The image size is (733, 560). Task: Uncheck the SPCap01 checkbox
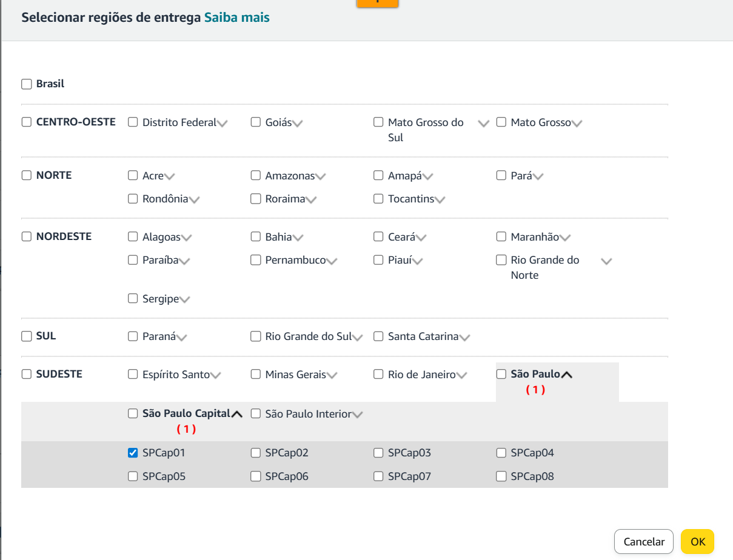(x=133, y=453)
